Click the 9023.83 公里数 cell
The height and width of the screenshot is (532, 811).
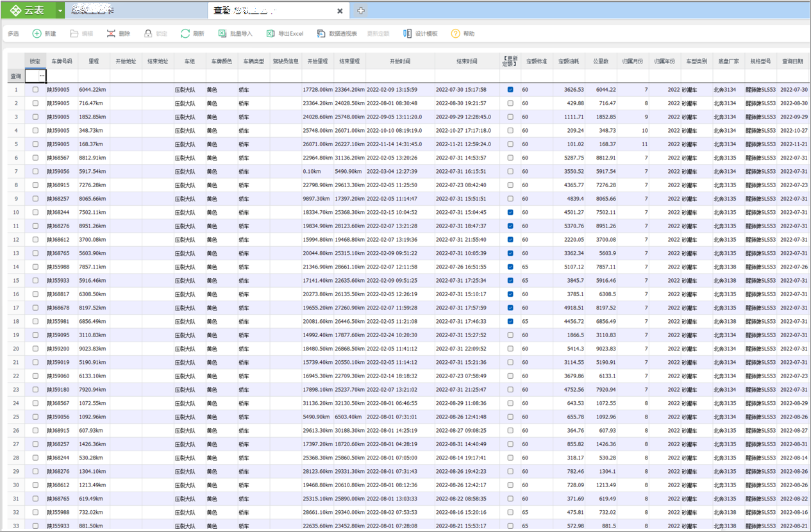coord(601,349)
